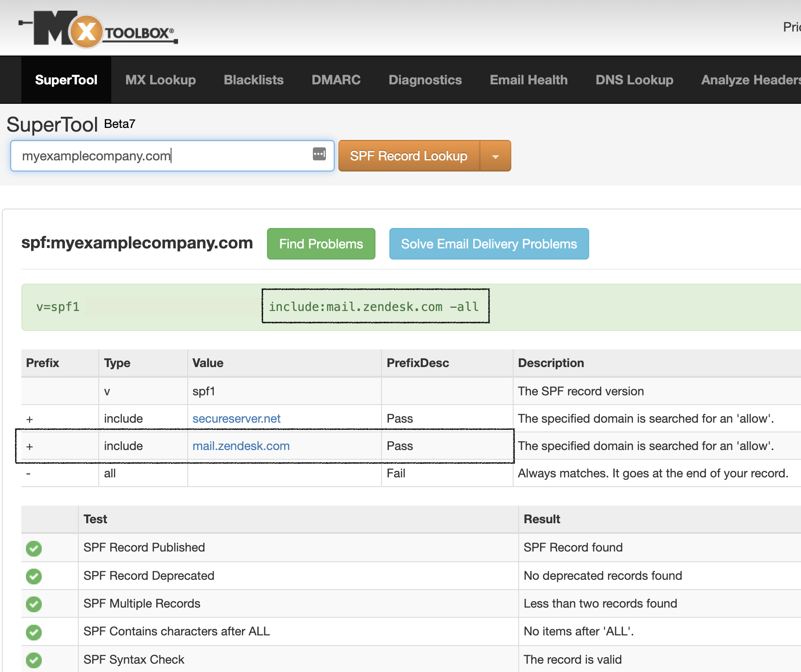This screenshot has width=801, height=672.
Task: Open the Diagnostics tab
Action: [x=425, y=80]
